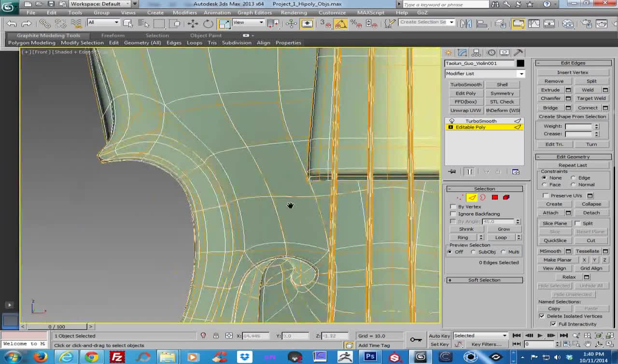Switch to the Hierarchy panel tab
This screenshot has height=364, width=618.
[x=477, y=53]
